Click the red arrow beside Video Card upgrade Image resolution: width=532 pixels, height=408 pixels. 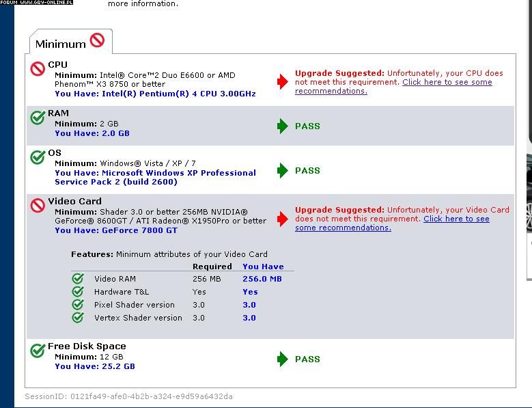click(282, 219)
